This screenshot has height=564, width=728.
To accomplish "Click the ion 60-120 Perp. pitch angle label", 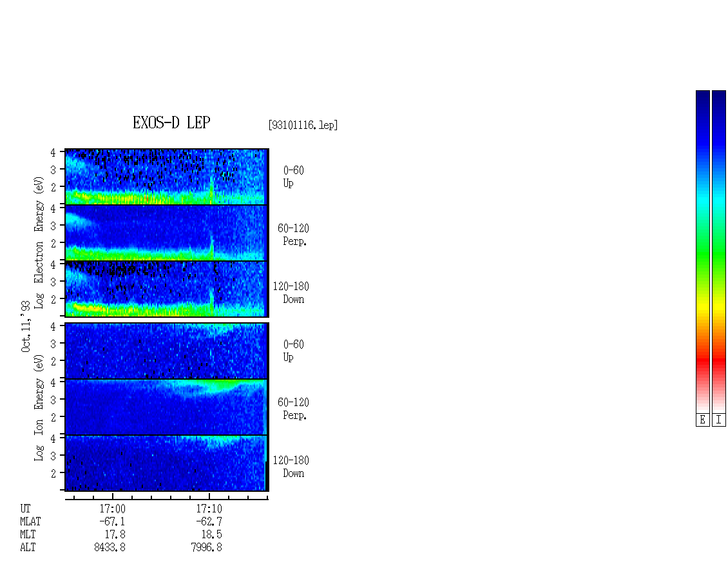I will tap(293, 409).
